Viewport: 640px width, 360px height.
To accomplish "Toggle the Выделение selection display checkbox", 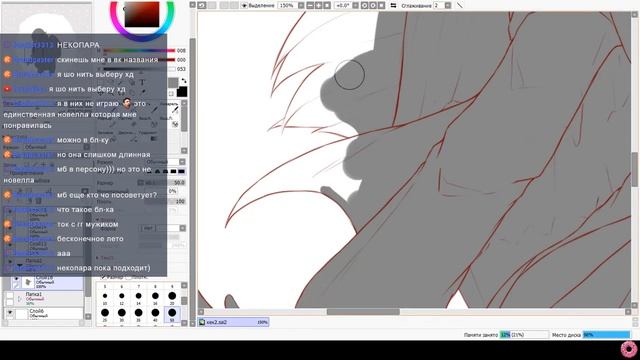I will click(244, 5).
